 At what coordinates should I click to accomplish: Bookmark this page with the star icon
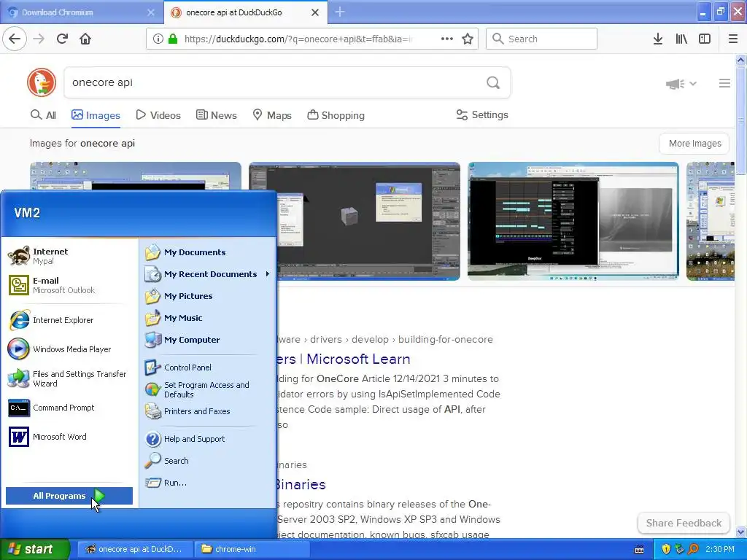coord(468,39)
